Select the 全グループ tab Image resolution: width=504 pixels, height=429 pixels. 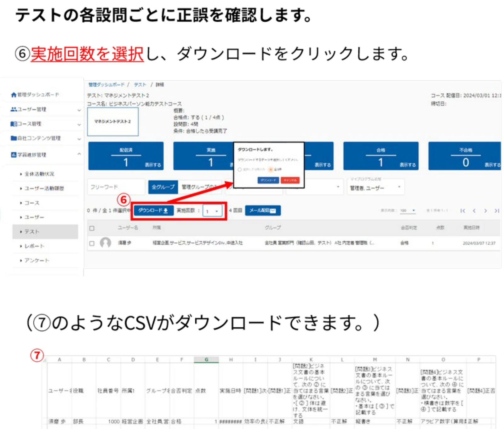click(163, 187)
